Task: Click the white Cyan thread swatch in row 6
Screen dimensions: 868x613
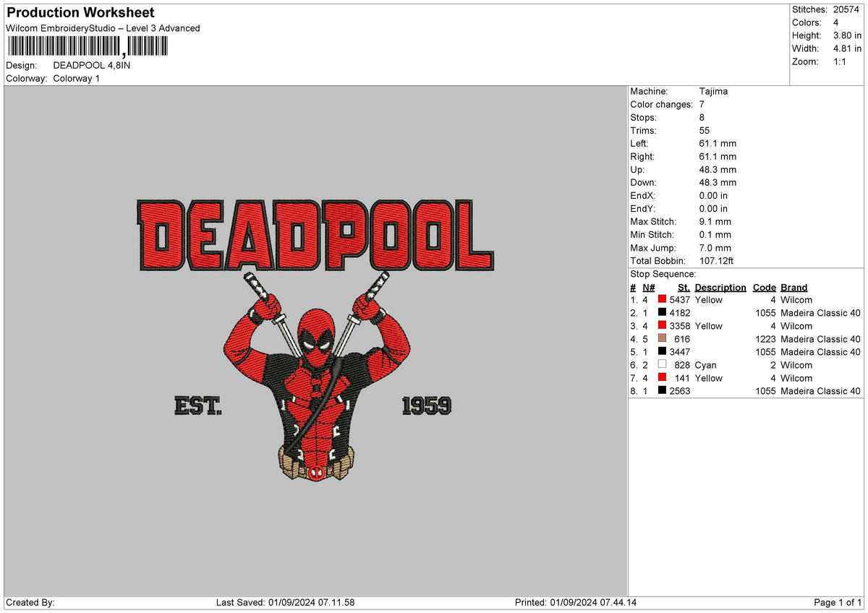Action: click(x=663, y=365)
